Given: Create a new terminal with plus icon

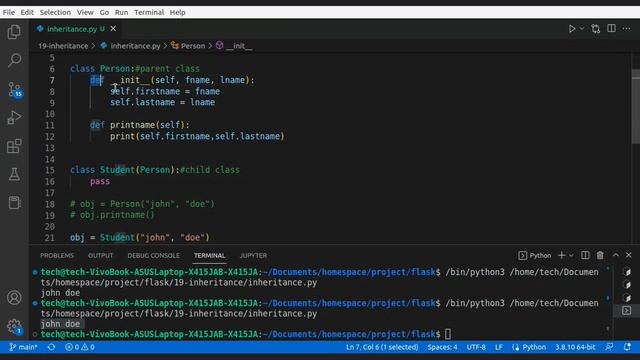Looking at the screenshot, I should pos(562,255).
